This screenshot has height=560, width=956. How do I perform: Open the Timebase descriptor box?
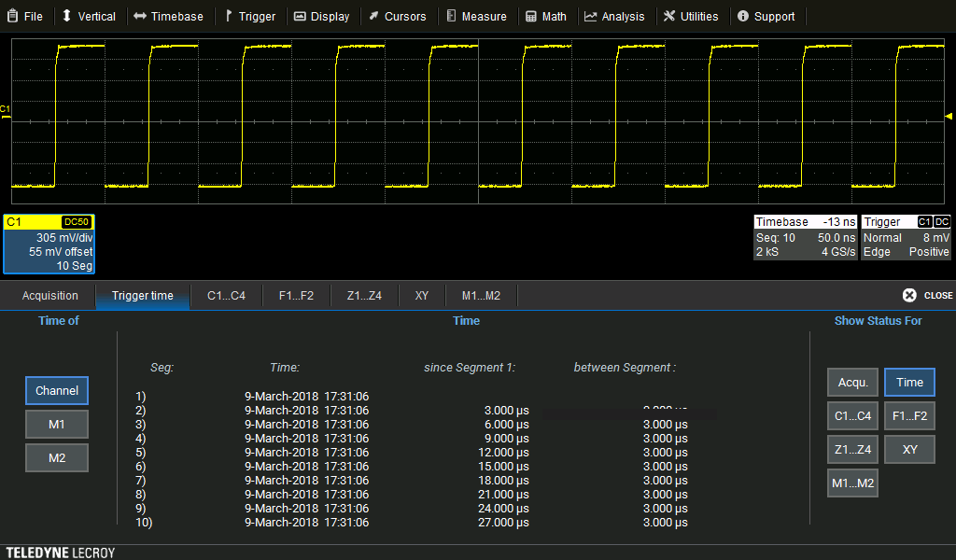coord(805,238)
